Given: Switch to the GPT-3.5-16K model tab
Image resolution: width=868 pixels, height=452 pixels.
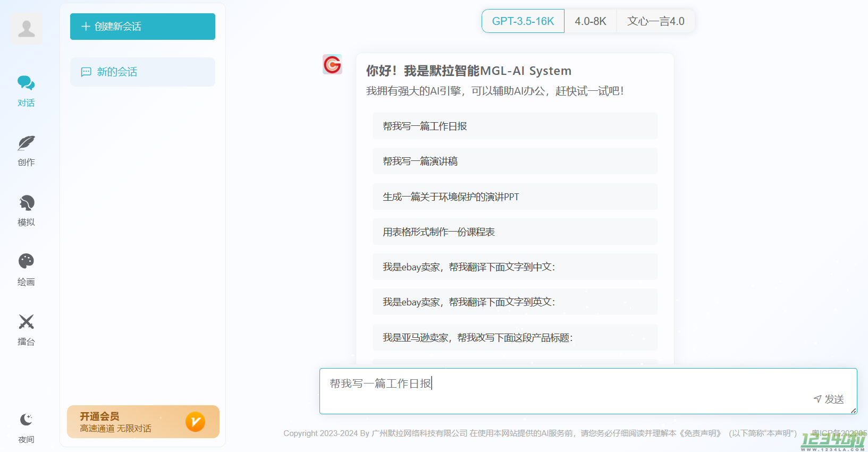Looking at the screenshot, I should (x=523, y=21).
